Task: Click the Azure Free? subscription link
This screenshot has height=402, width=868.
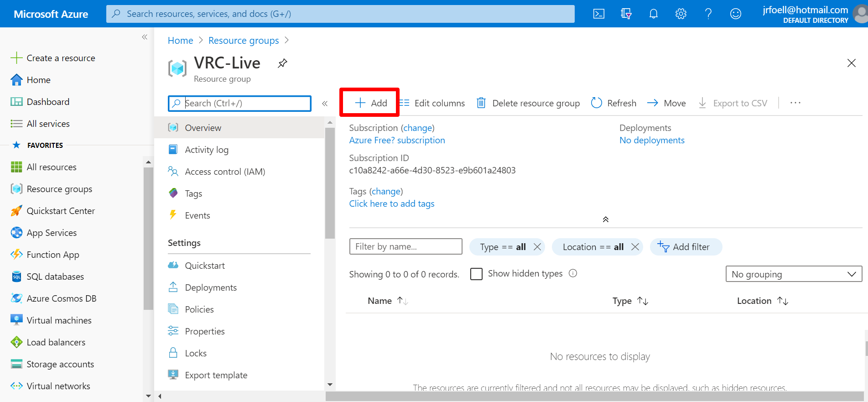Action: click(397, 140)
